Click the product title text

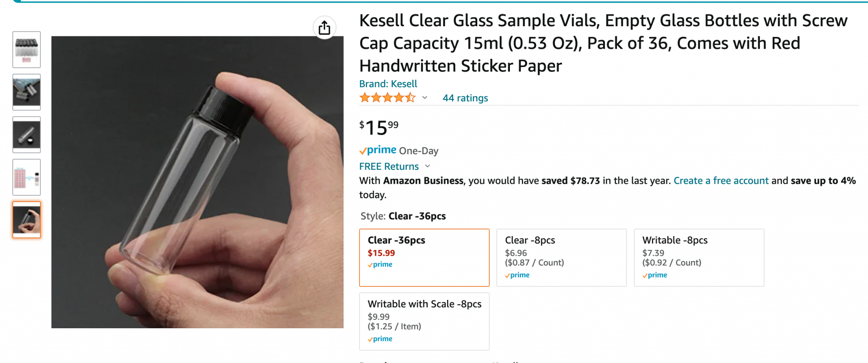[603, 43]
